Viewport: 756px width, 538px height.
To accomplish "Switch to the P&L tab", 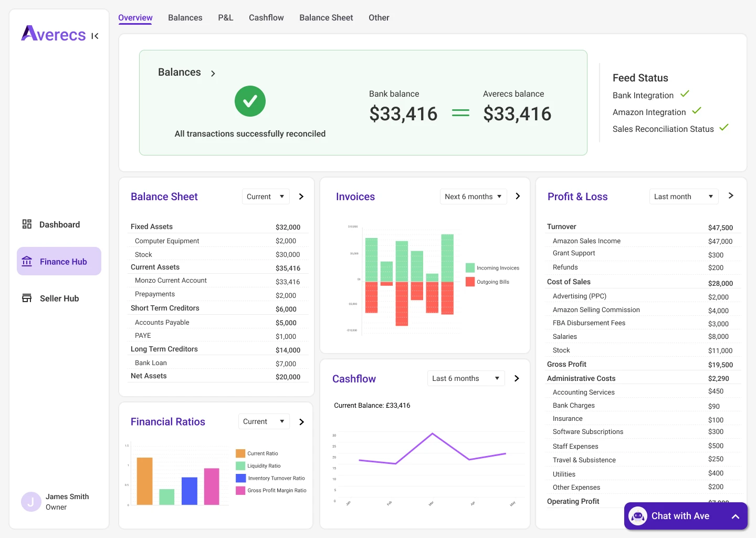I will pos(226,18).
